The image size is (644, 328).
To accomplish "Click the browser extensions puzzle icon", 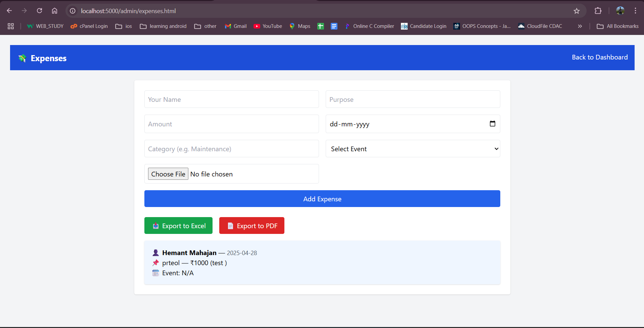I will point(598,10).
